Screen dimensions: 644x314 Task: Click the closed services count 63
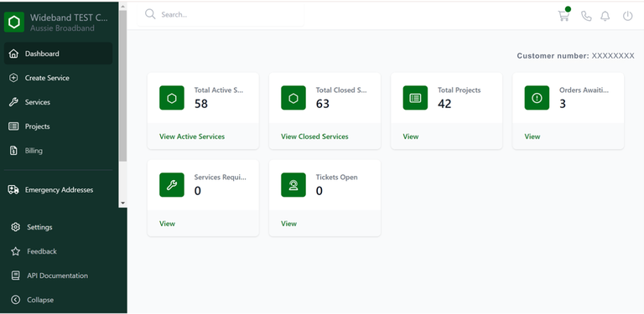(x=322, y=104)
